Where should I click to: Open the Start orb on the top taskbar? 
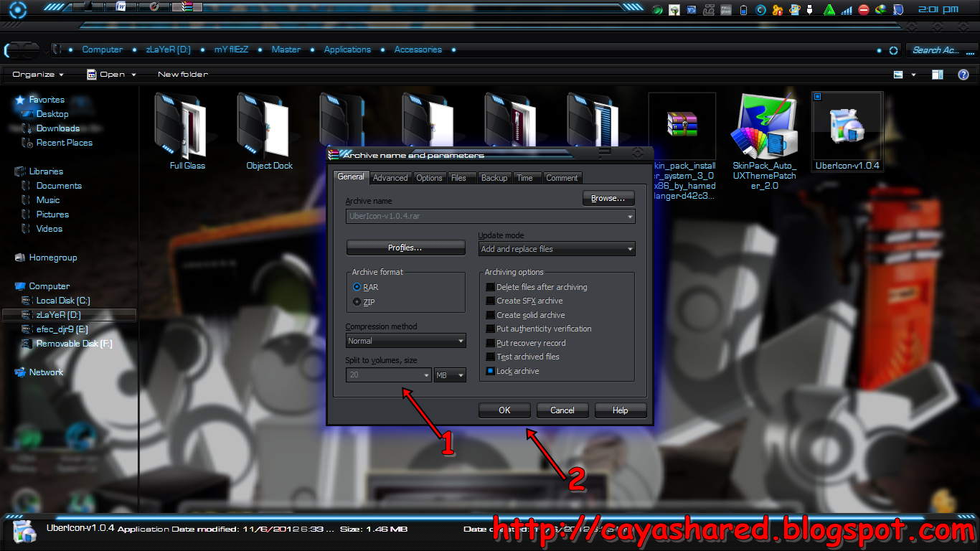click(18, 10)
